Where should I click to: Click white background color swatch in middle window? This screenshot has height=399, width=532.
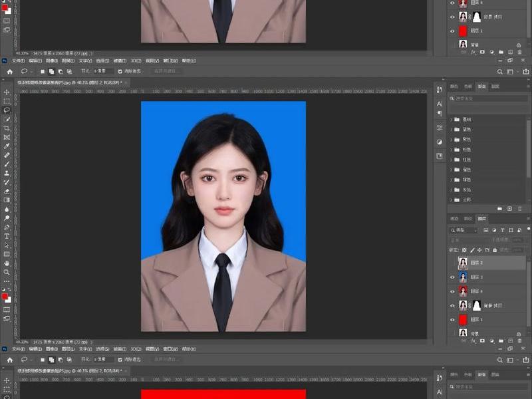(8, 300)
